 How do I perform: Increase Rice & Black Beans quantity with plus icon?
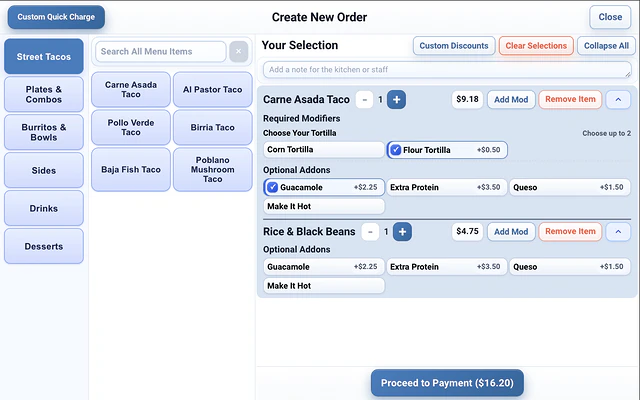402,232
